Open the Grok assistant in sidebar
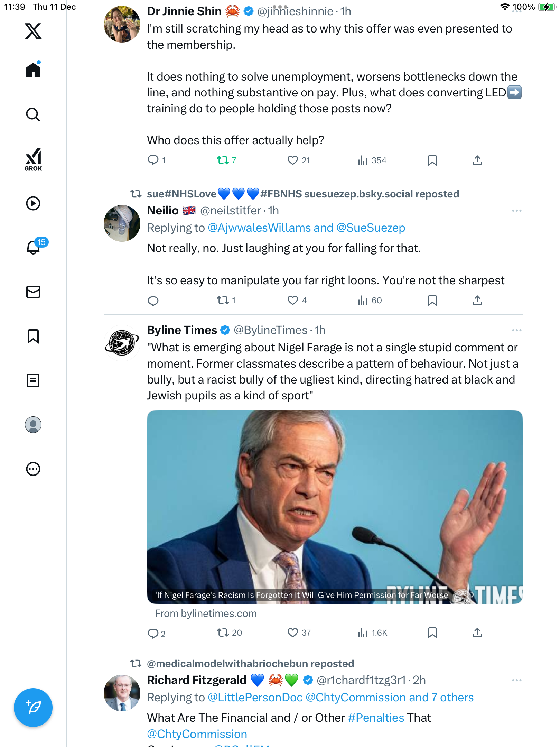The width and height of the screenshot is (560, 747). [33, 160]
